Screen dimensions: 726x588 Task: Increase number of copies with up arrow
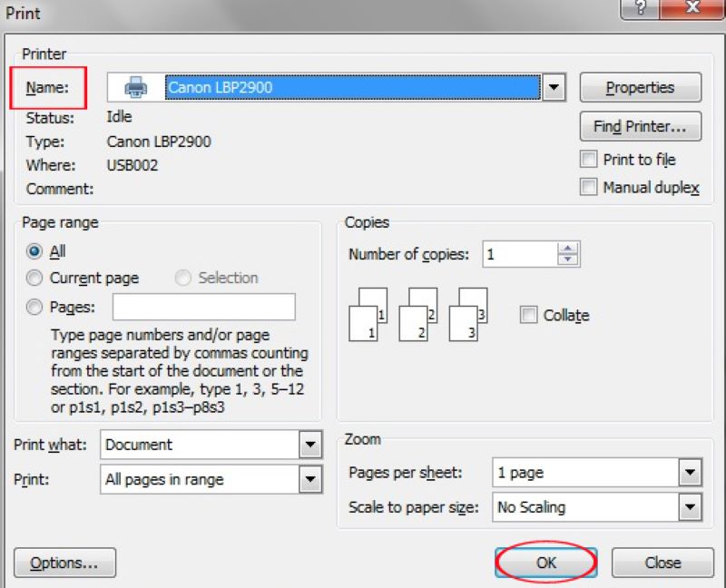tap(568, 248)
